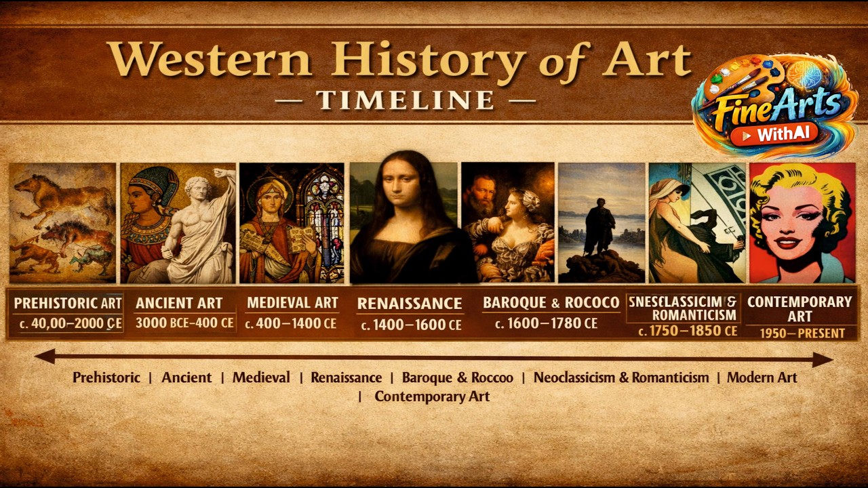This screenshot has height=488, width=868.
Task: Click the ANCIENT ART heading
Action: tap(179, 304)
